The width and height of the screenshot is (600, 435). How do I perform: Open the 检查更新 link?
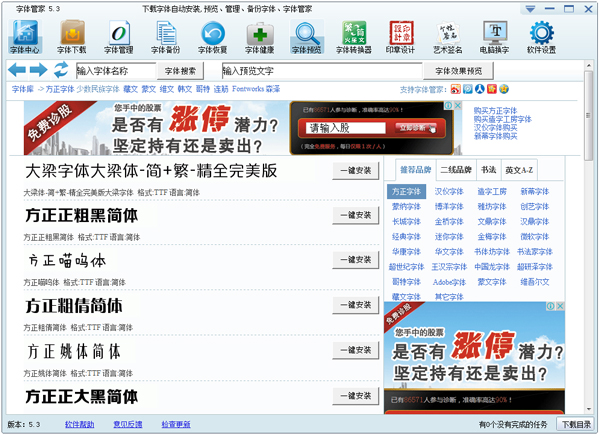coord(176,424)
